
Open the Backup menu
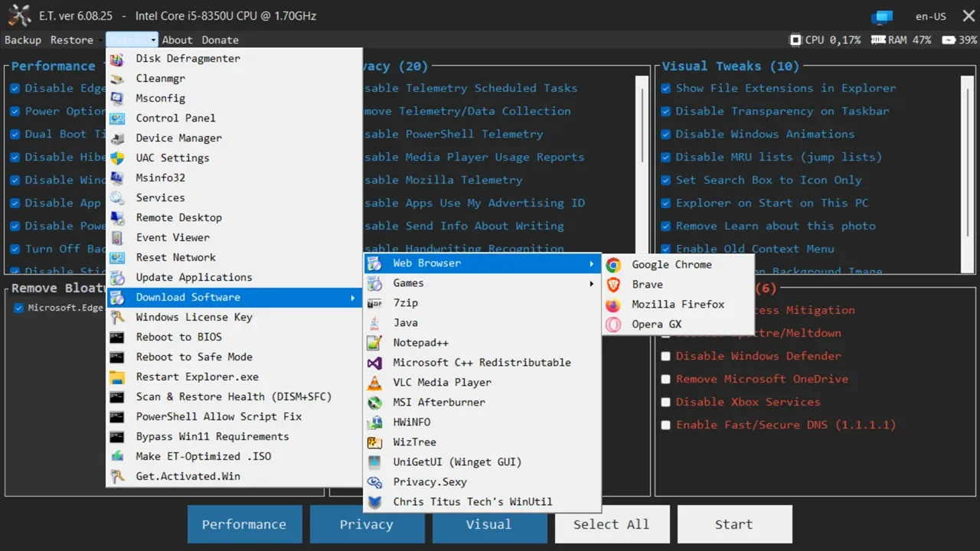coord(23,40)
